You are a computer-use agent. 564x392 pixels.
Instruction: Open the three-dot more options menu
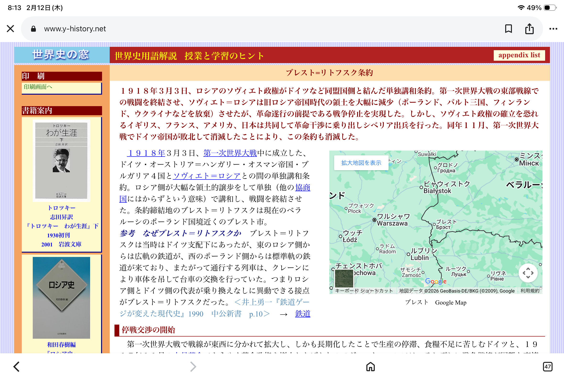pos(553,29)
